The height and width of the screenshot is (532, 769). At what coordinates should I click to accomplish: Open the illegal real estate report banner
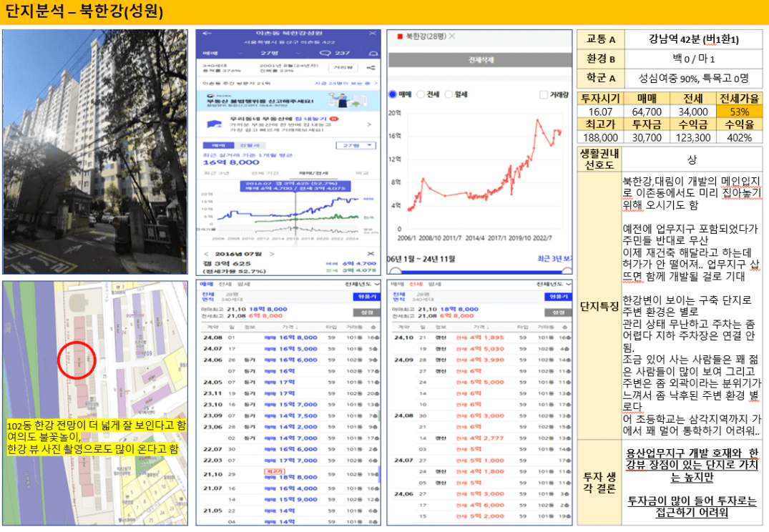[x=288, y=101]
